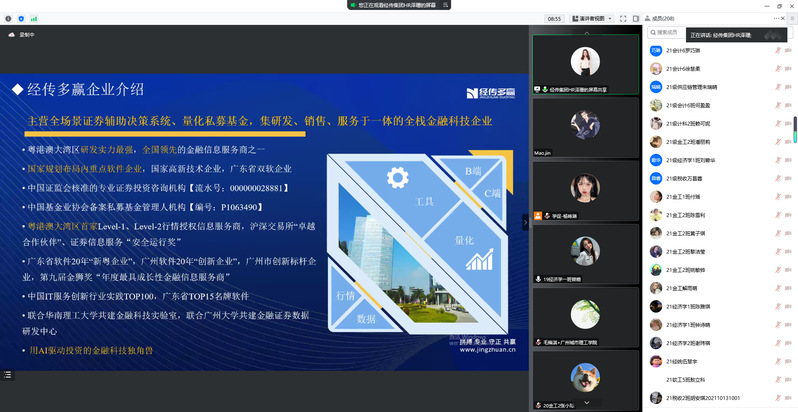Screen dimensions: 798x412
Task: Select the 19经济学一班 video tile
Action: coord(585,254)
